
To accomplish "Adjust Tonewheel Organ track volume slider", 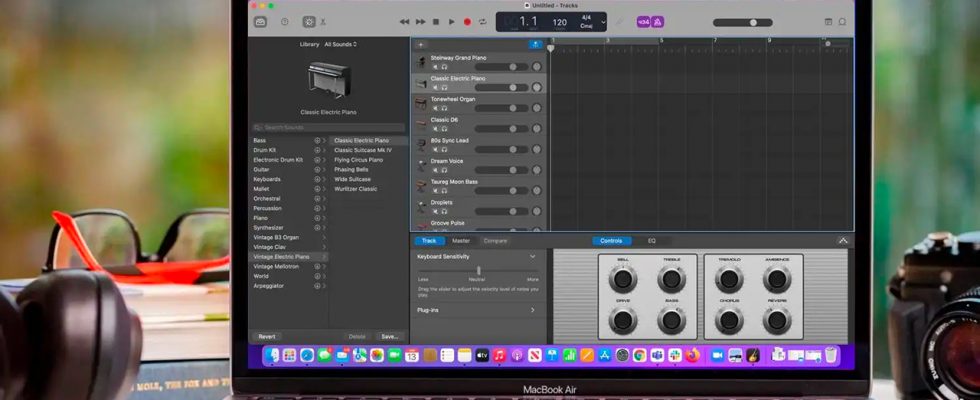I will click(501, 108).
